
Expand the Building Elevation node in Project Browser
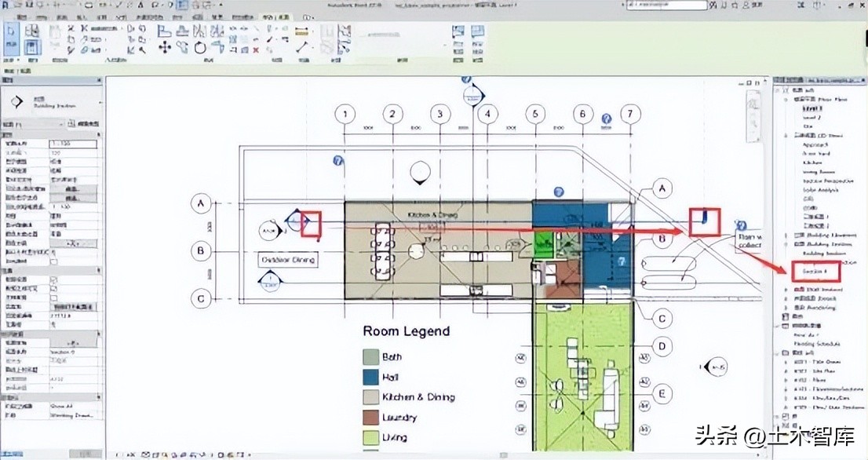(x=786, y=235)
